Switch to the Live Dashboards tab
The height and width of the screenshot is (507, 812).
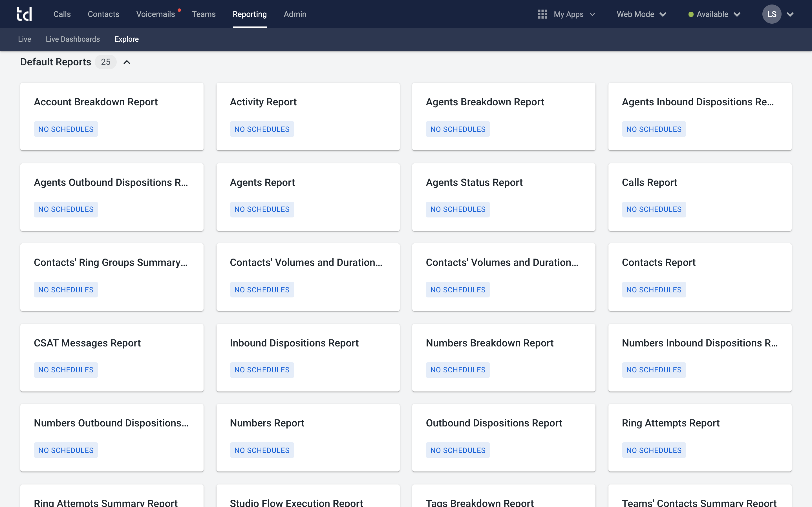[x=73, y=39]
